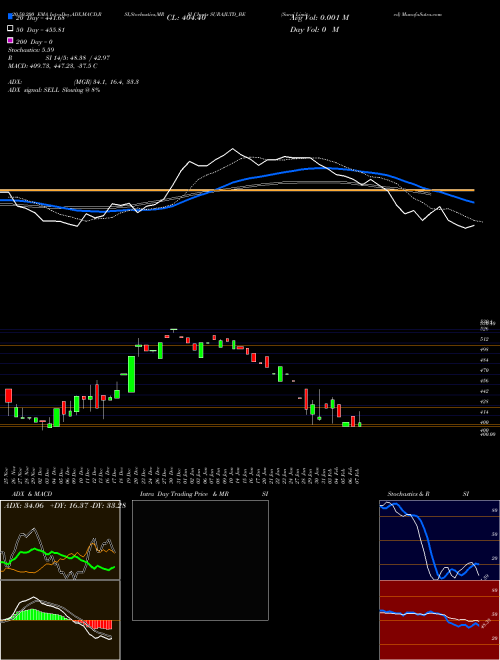
Task: Click the empty Intra Day Trading Price panel
Action: pyautogui.click(x=200, y=560)
